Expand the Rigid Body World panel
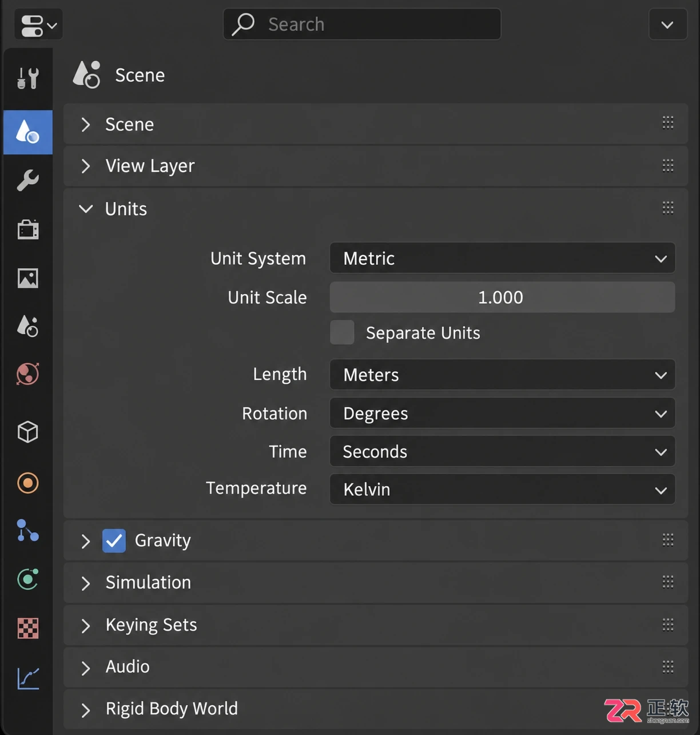 (x=86, y=710)
